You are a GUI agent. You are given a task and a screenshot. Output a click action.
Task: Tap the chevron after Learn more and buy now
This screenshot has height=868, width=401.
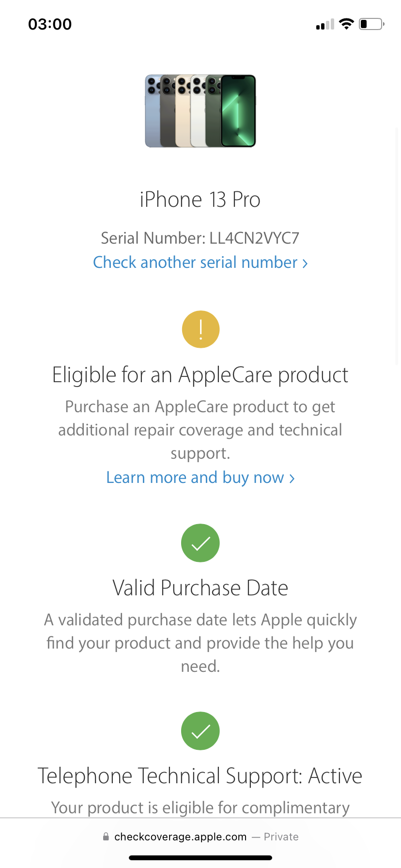tap(292, 479)
